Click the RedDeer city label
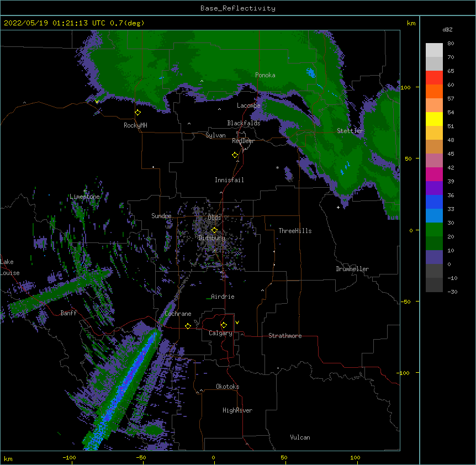476x465 pixels. coord(243,141)
